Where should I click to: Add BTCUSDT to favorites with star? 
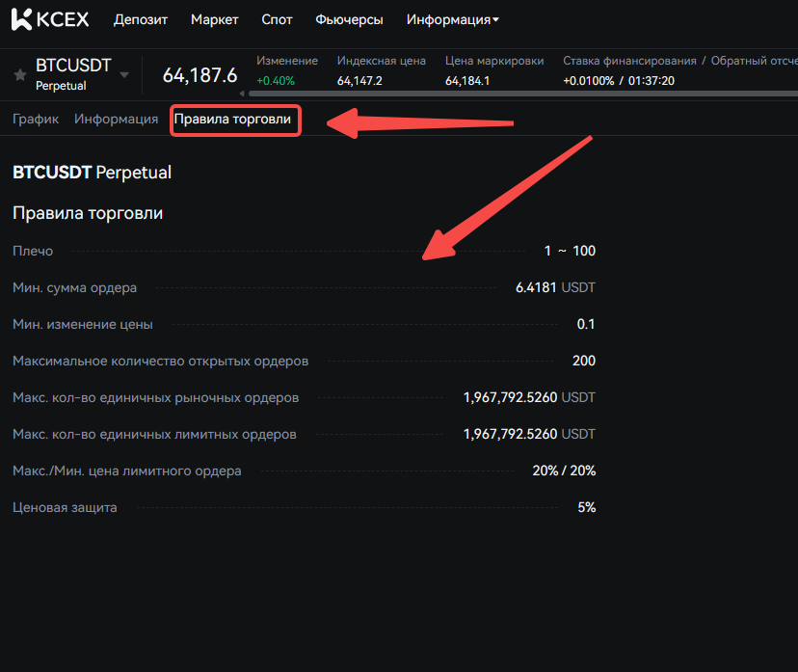point(20,75)
